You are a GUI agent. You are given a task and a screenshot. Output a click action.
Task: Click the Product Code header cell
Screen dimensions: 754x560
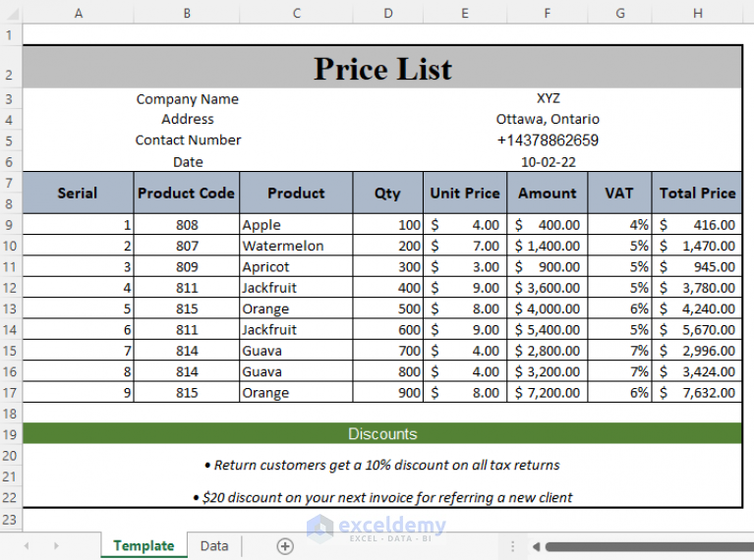click(x=186, y=194)
